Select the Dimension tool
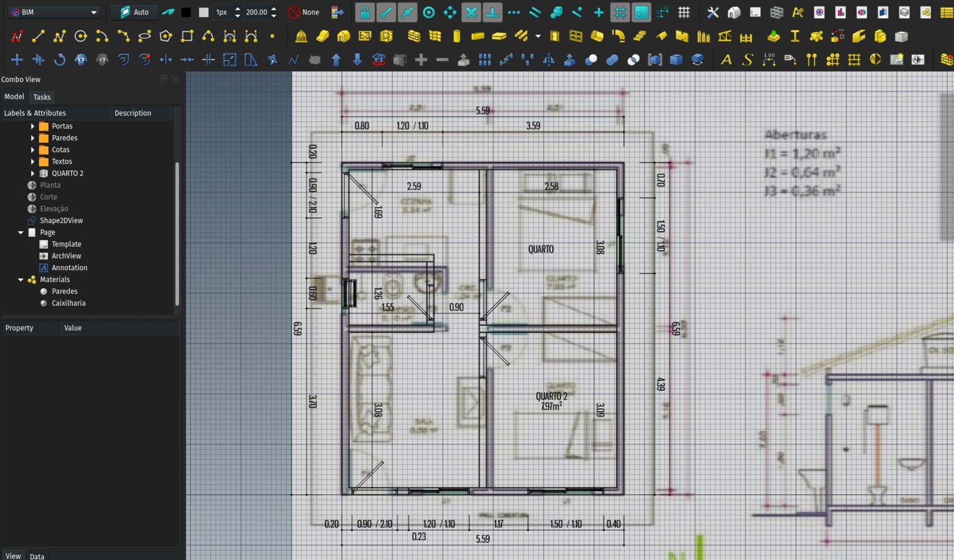 pos(769,60)
